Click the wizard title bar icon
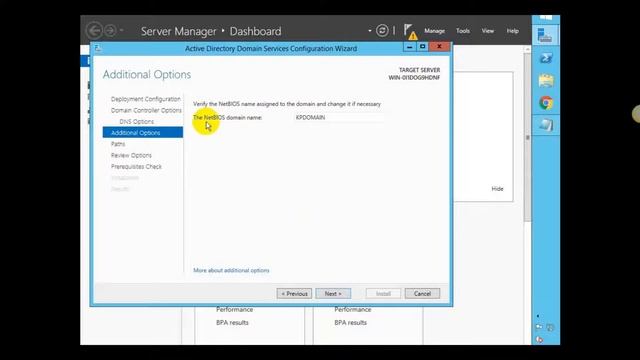640x360 pixels. pyautogui.click(x=98, y=49)
